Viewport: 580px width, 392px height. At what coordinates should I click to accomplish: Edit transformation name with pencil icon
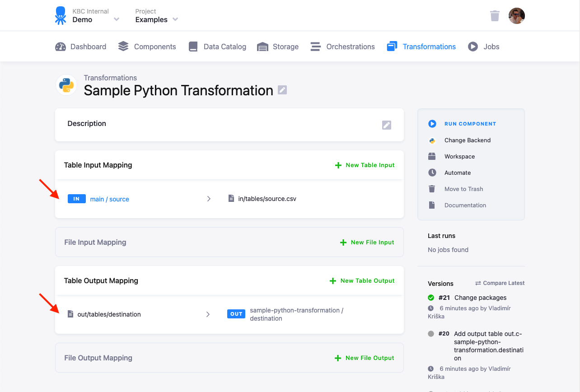point(282,90)
